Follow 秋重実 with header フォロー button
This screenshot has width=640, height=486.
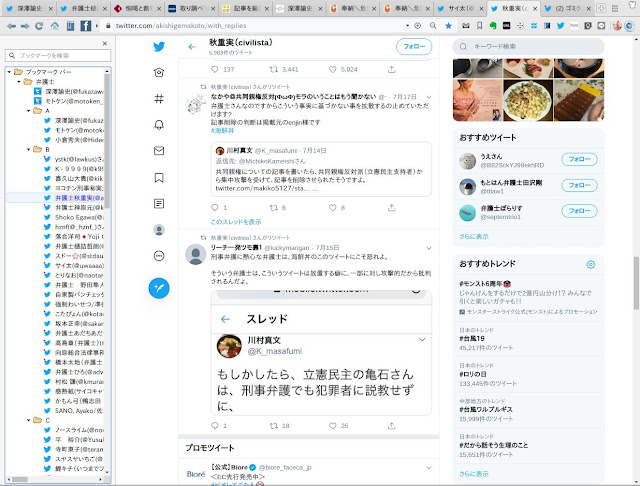414,47
